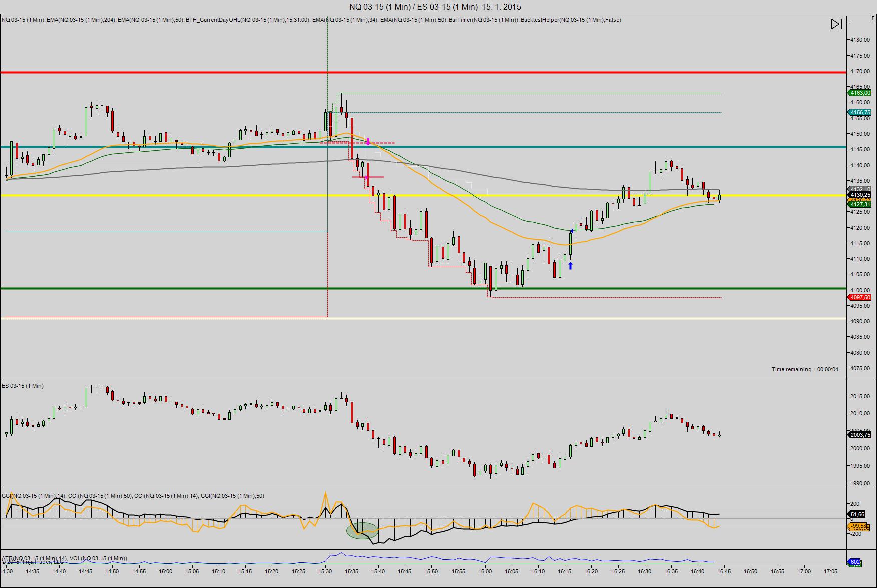Screen dimensions: 877x588
Task: Click the 4100,00 price axis label
Action: coord(860,290)
